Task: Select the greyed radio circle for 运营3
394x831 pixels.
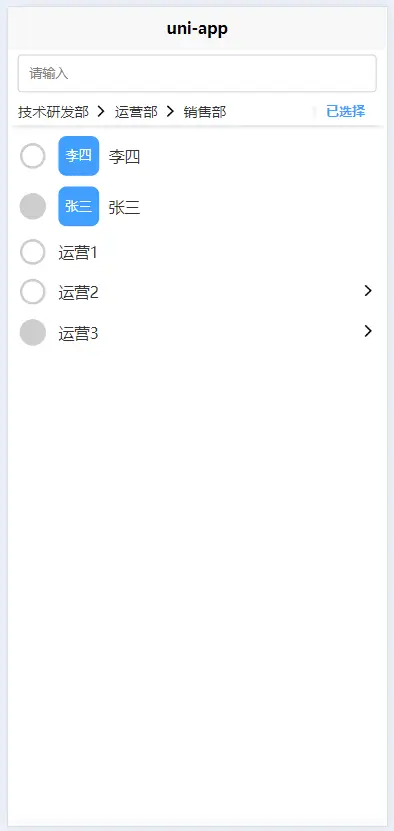Action: 33,333
